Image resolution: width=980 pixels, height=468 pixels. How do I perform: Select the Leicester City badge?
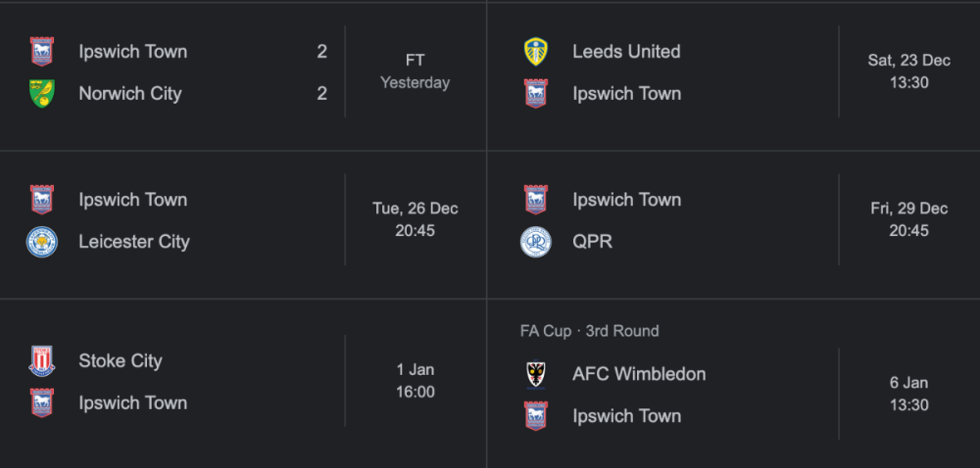(x=42, y=242)
